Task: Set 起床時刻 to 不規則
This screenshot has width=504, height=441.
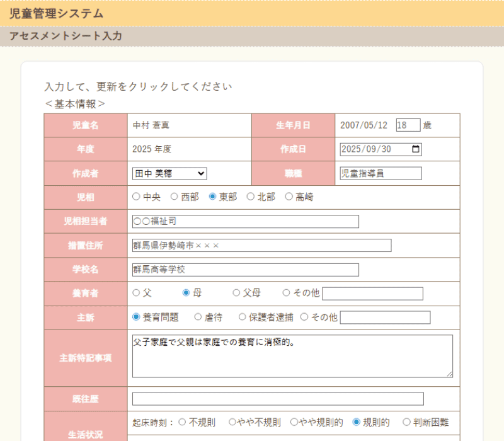Action: point(183,422)
